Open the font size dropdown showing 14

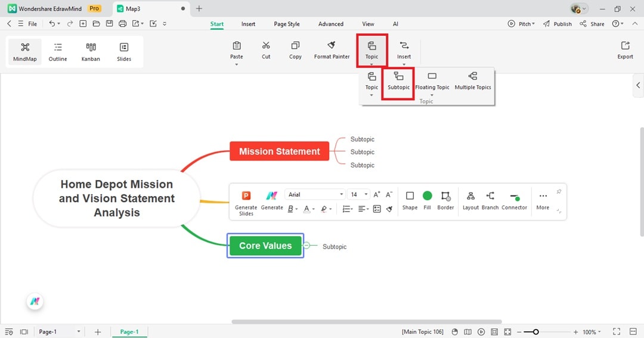coord(358,195)
